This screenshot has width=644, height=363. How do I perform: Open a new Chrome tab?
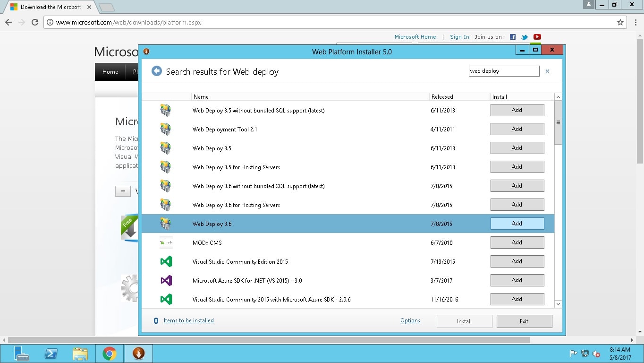tap(107, 7)
